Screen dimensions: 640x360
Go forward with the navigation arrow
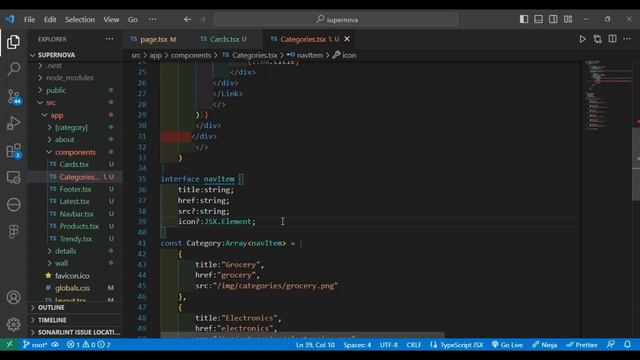click(x=202, y=19)
